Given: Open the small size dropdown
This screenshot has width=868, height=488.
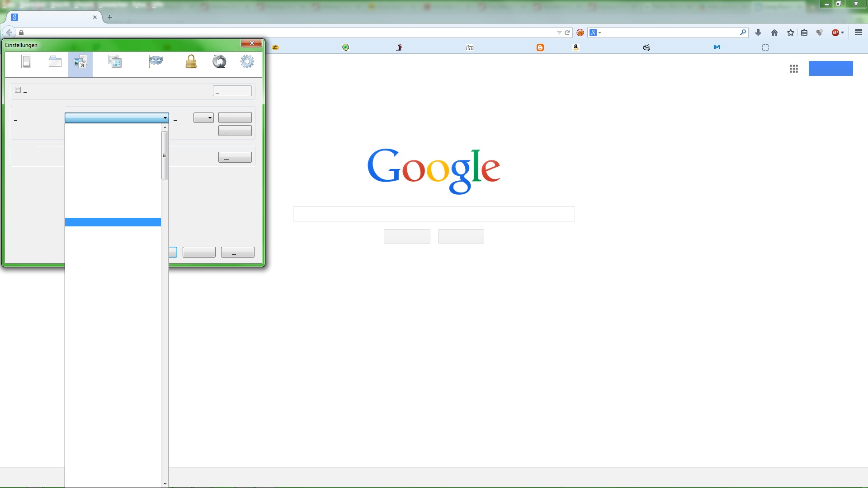Looking at the screenshot, I should pyautogui.click(x=203, y=118).
